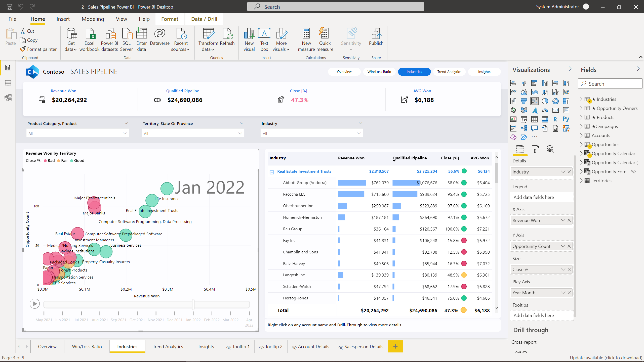Expand the Territories field group
The image size is (644, 362).
click(581, 180)
